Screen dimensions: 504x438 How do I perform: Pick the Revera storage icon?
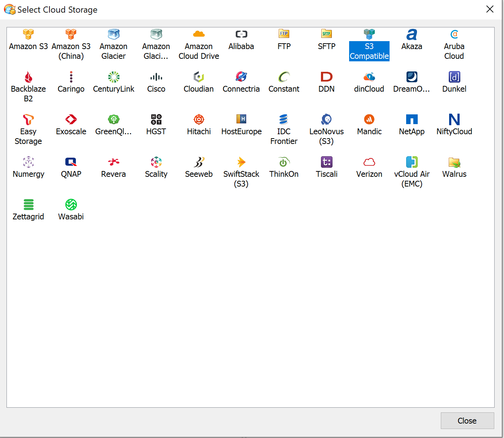(113, 162)
